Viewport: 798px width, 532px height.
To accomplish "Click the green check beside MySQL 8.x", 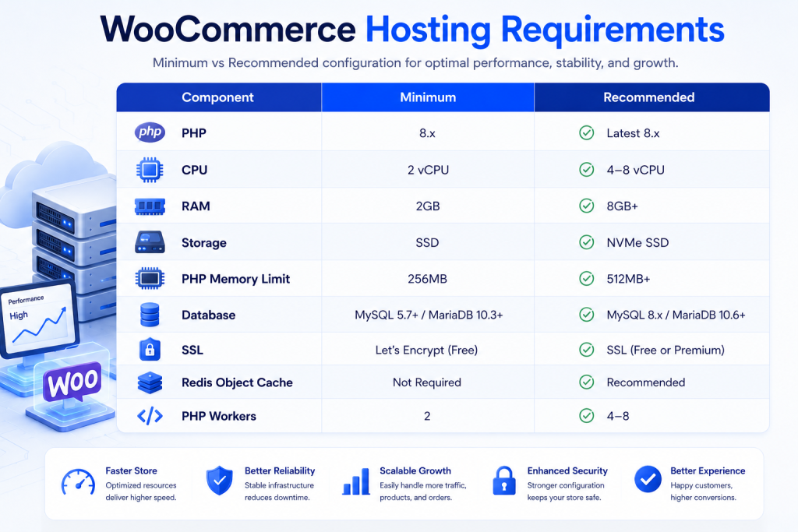I will tap(586, 315).
